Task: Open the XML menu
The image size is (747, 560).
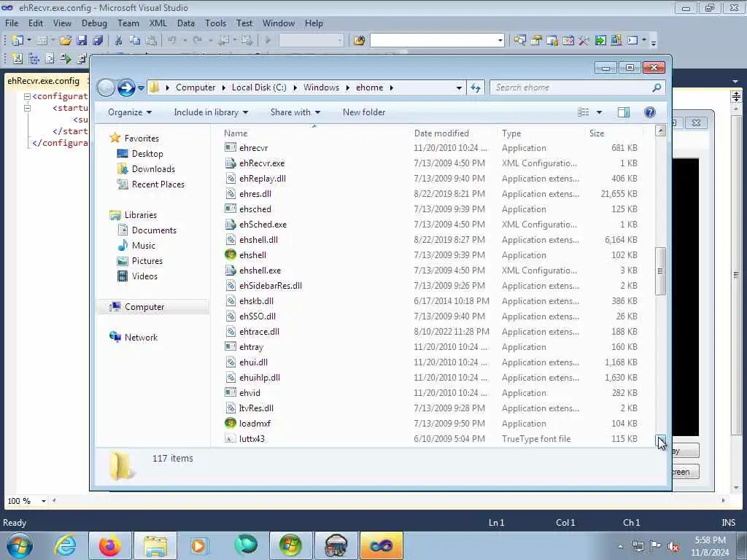Action: 158,23
